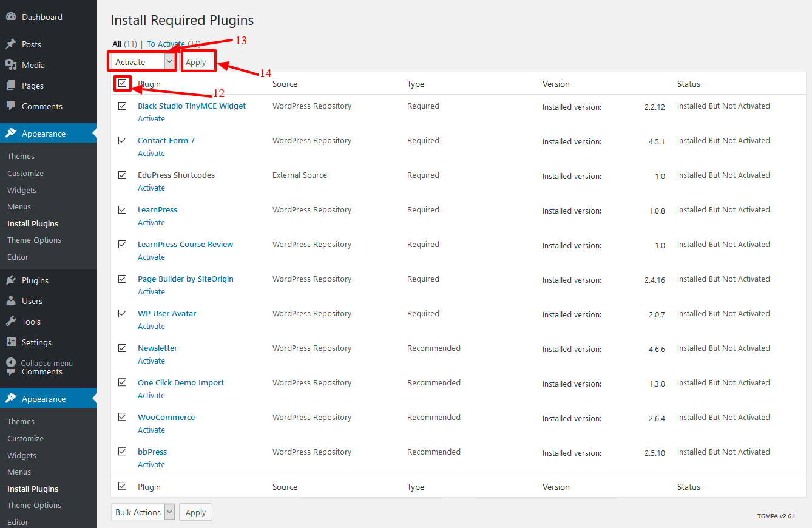Click Activate under Contact Form 7
The height and width of the screenshot is (528, 812).
click(151, 154)
